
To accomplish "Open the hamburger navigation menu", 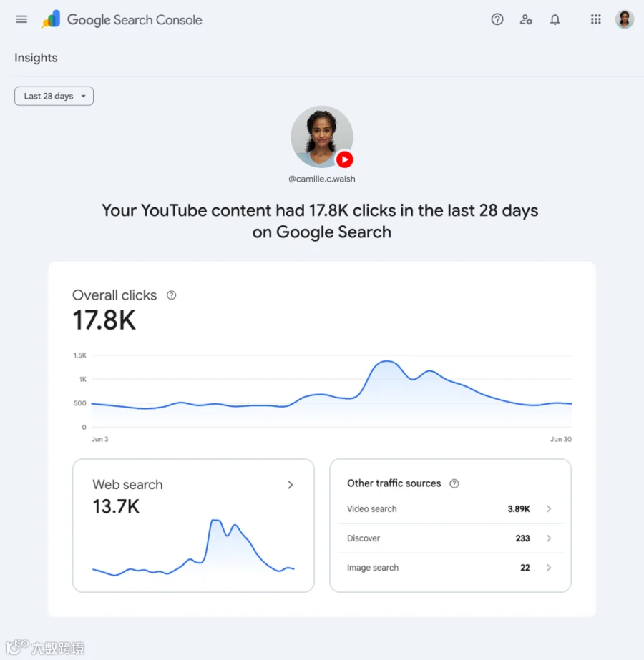I will [21, 19].
